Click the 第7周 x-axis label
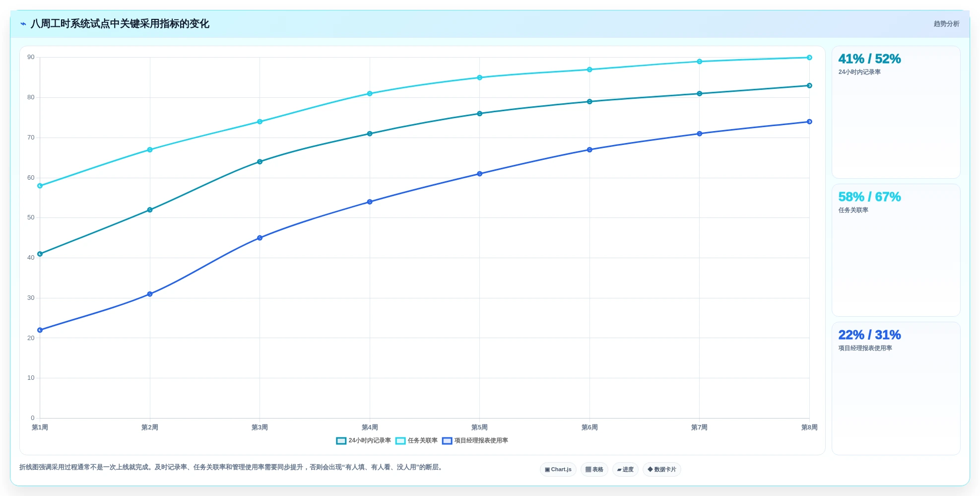The height and width of the screenshot is (496, 980). 700,427
